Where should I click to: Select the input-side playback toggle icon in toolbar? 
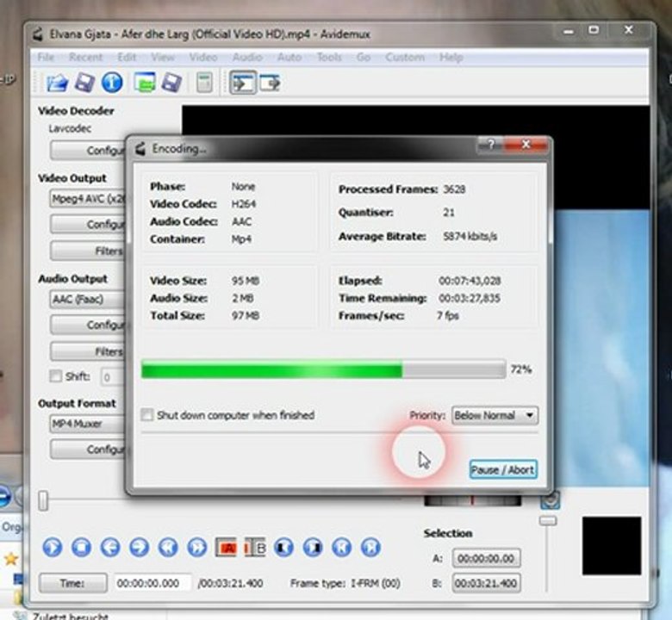click(x=243, y=83)
